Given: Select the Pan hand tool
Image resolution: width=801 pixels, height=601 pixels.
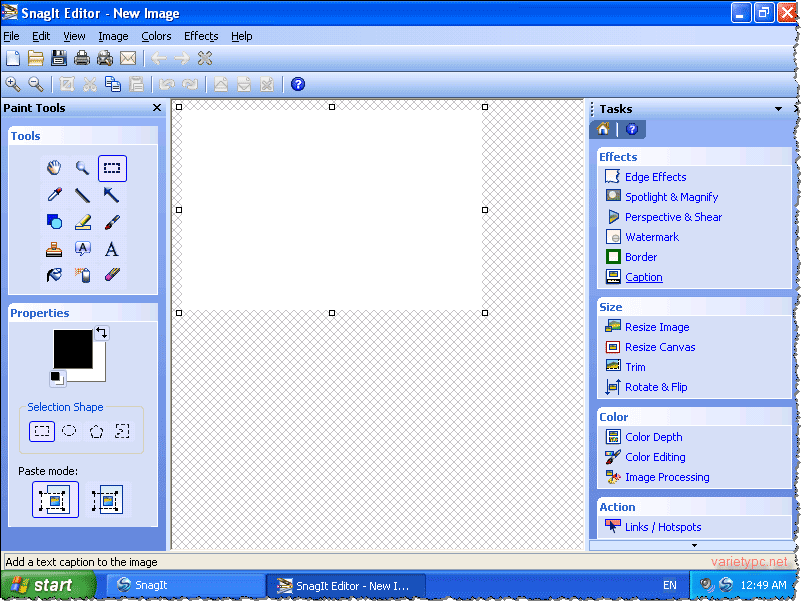Looking at the screenshot, I should (x=54, y=168).
